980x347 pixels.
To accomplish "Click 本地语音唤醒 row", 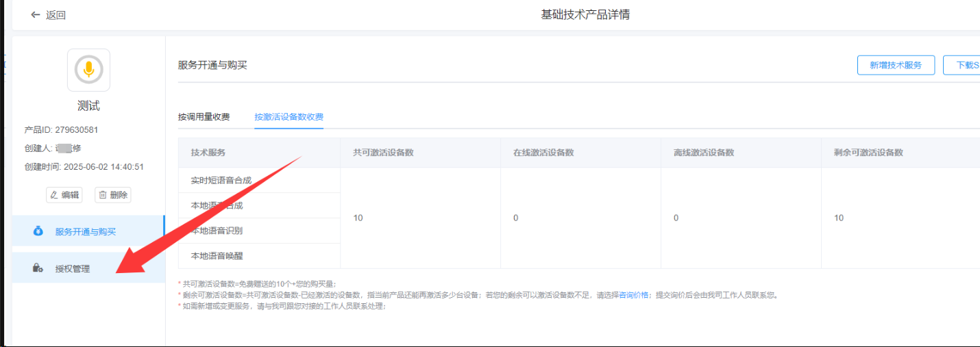I will tap(259, 256).
